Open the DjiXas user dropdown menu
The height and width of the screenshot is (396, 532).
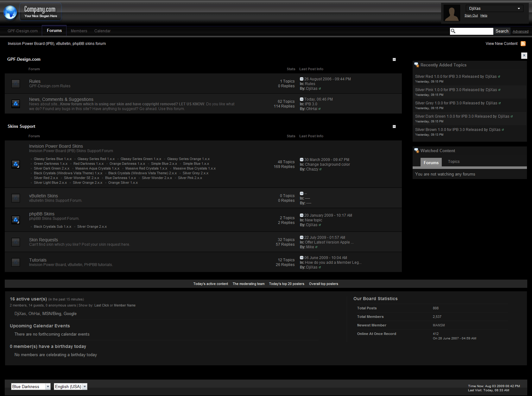pos(495,9)
